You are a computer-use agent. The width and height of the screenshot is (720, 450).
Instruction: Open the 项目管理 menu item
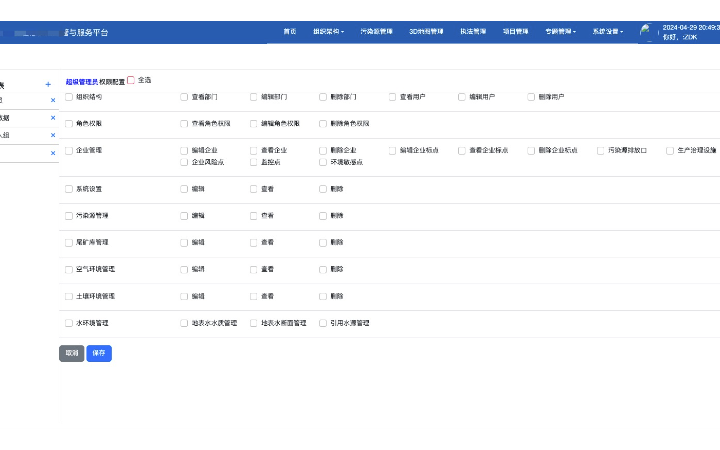[515, 32]
